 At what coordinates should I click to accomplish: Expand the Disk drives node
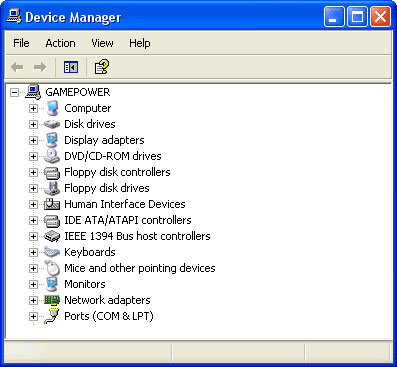coord(33,124)
